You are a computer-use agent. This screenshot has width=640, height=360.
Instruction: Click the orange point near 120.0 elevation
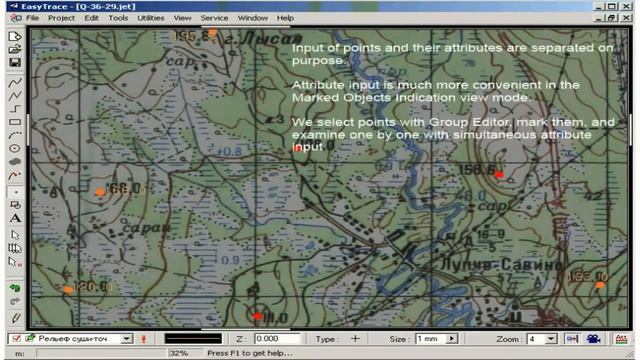point(68,290)
